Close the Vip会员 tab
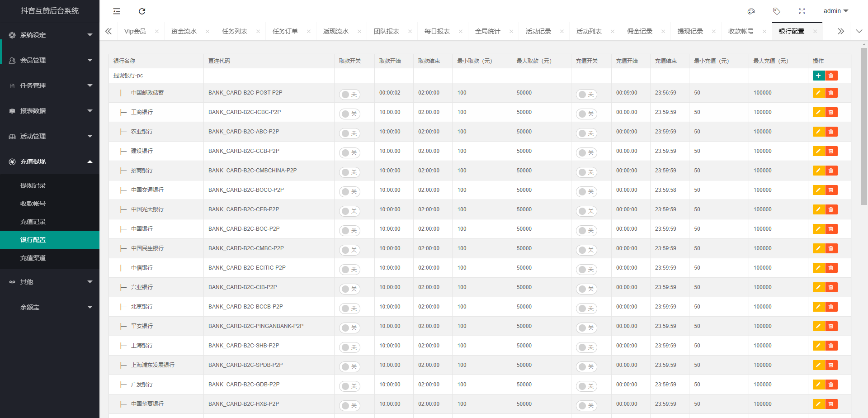868x418 pixels. (x=157, y=31)
